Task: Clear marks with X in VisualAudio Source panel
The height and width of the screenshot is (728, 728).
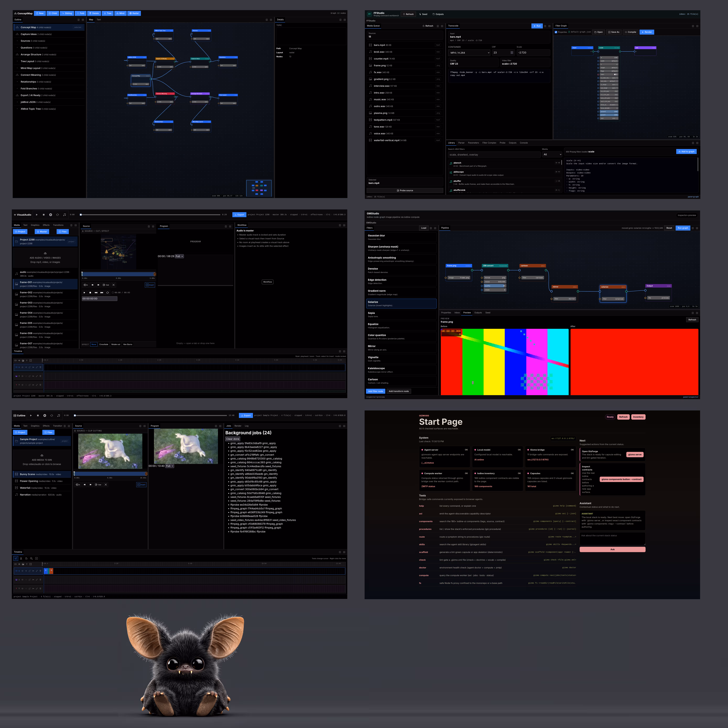Action: click(113, 285)
